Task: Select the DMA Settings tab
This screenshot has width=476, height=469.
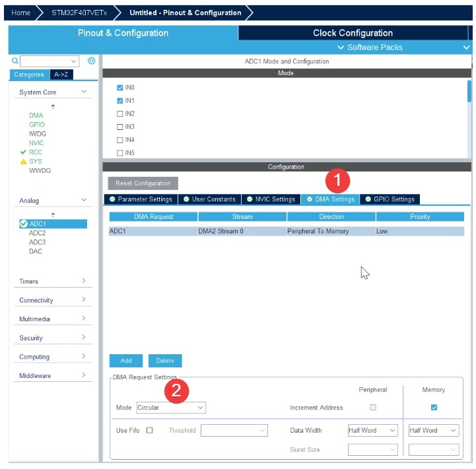Action: pos(330,199)
